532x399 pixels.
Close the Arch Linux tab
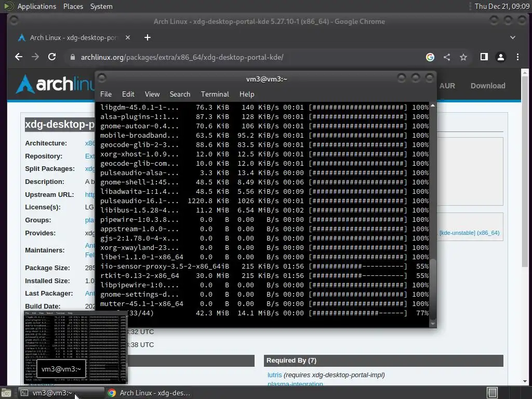128,37
